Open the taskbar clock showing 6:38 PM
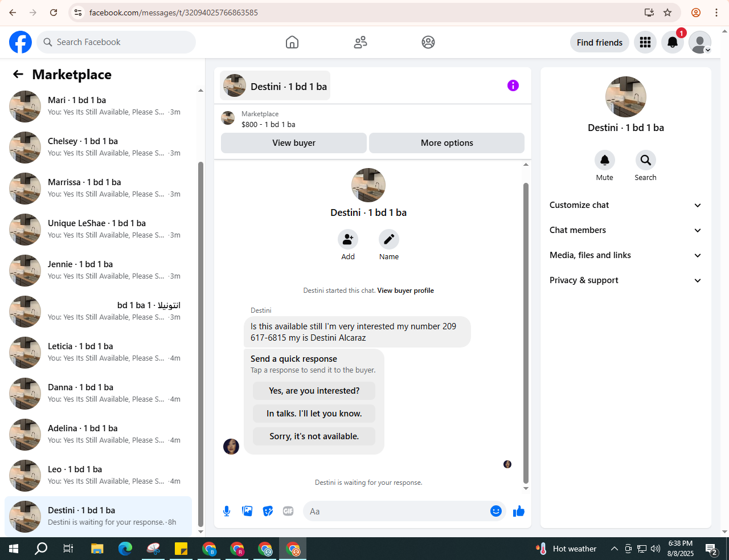Viewport: 729px width, 560px height. coord(681,549)
